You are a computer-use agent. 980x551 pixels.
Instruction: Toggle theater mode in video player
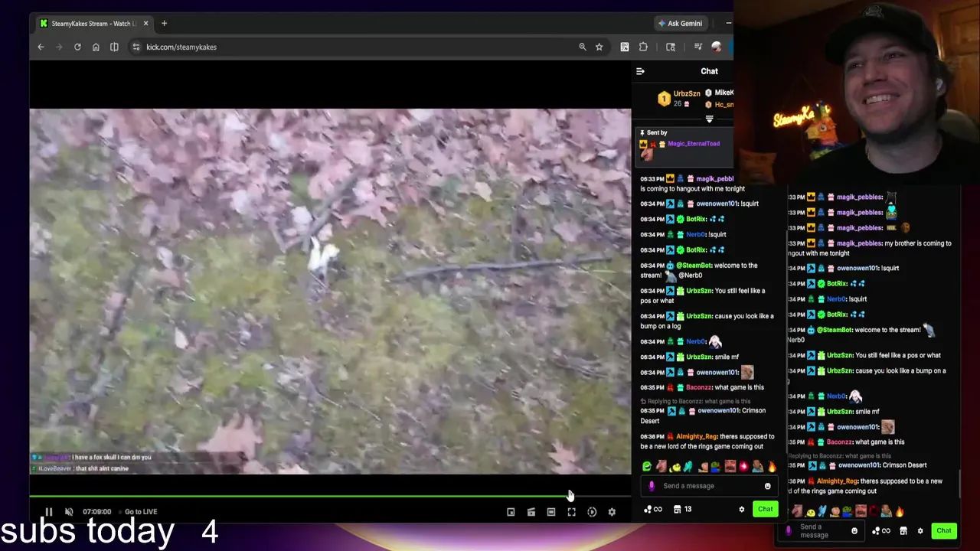551,512
